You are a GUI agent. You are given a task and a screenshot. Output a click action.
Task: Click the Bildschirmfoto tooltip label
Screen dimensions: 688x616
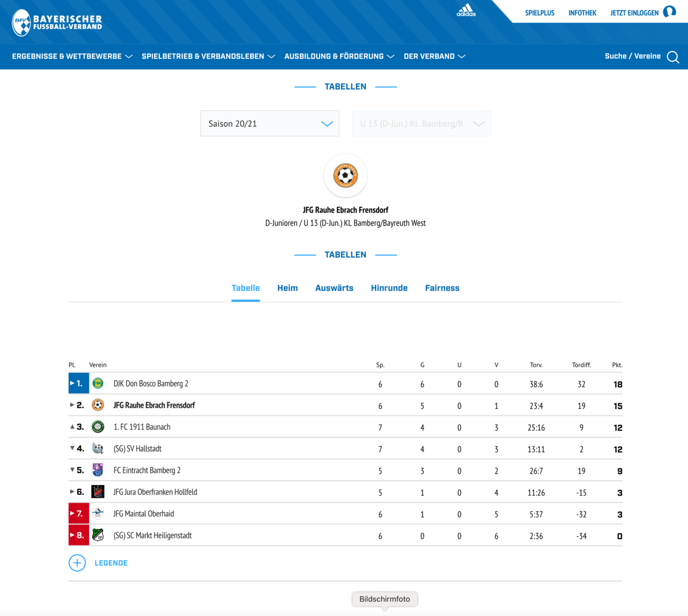pos(385,599)
